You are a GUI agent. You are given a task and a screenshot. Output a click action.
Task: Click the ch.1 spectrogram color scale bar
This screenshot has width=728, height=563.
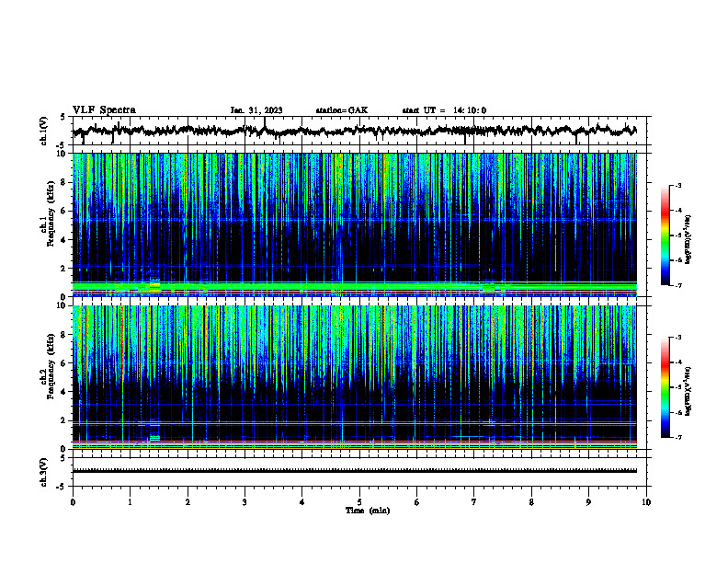665,236
